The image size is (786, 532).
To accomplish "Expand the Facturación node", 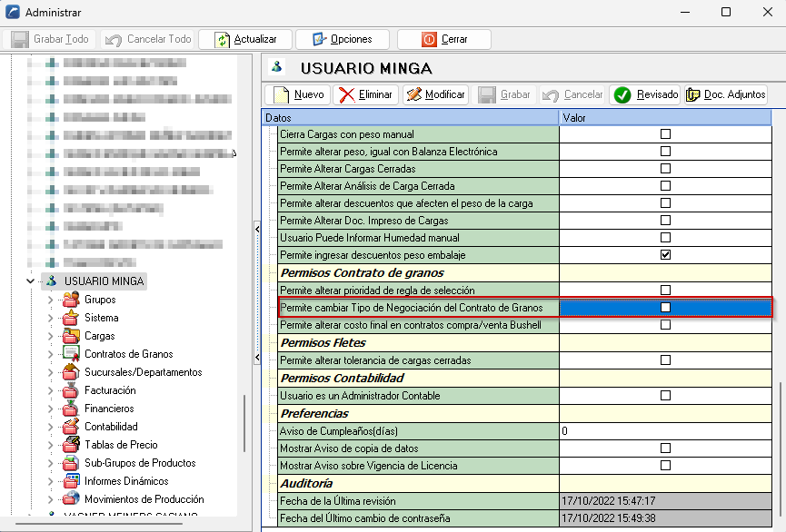I will pos(50,390).
